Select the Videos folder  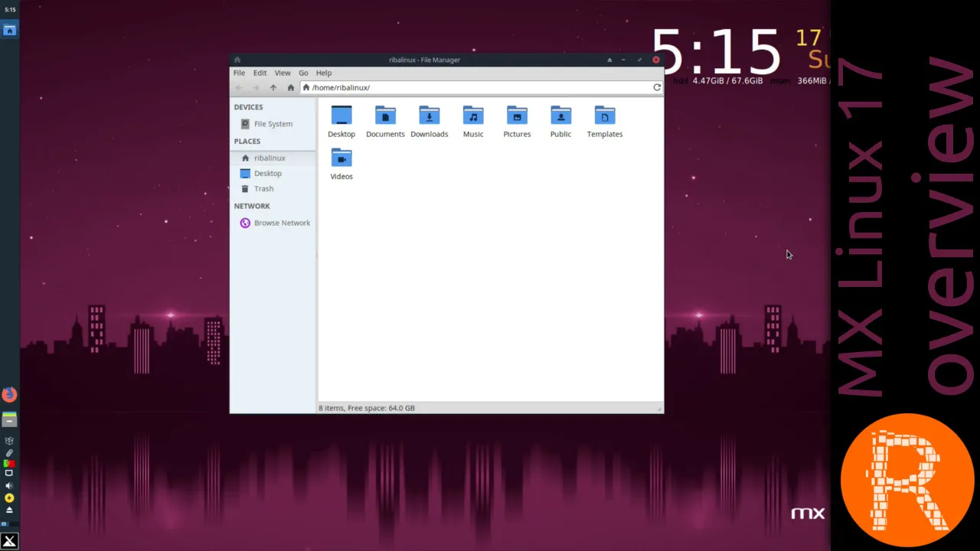click(341, 164)
